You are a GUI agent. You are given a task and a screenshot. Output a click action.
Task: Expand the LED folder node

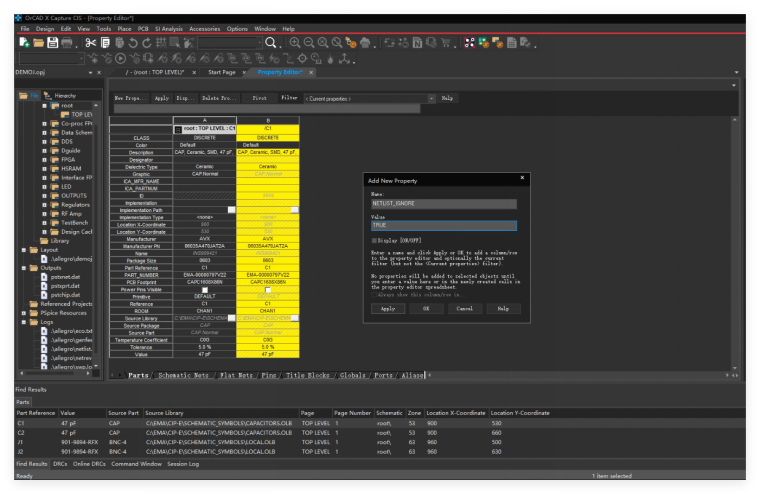point(44,187)
